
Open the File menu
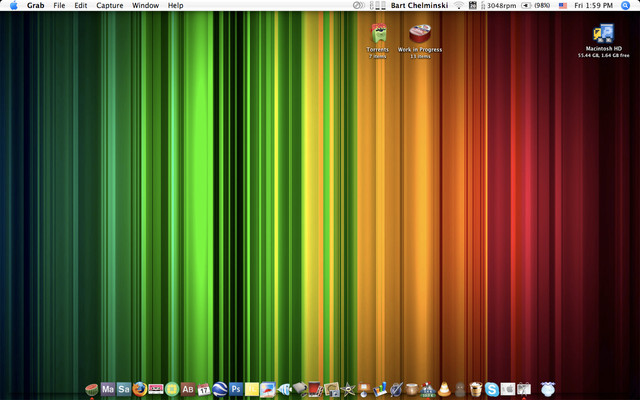59,6
